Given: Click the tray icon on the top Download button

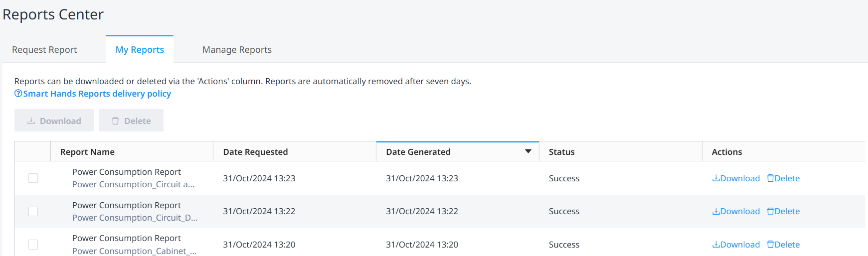Looking at the screenshot, I should coord(31,121).
